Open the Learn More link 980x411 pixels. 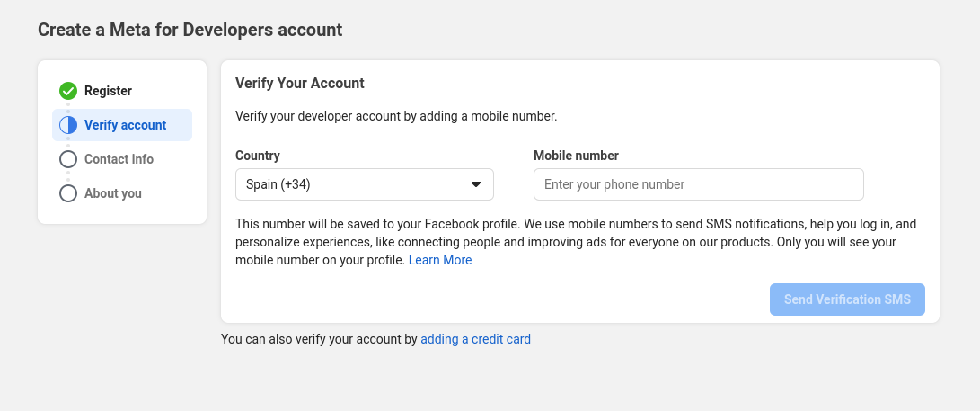point(440,260)
